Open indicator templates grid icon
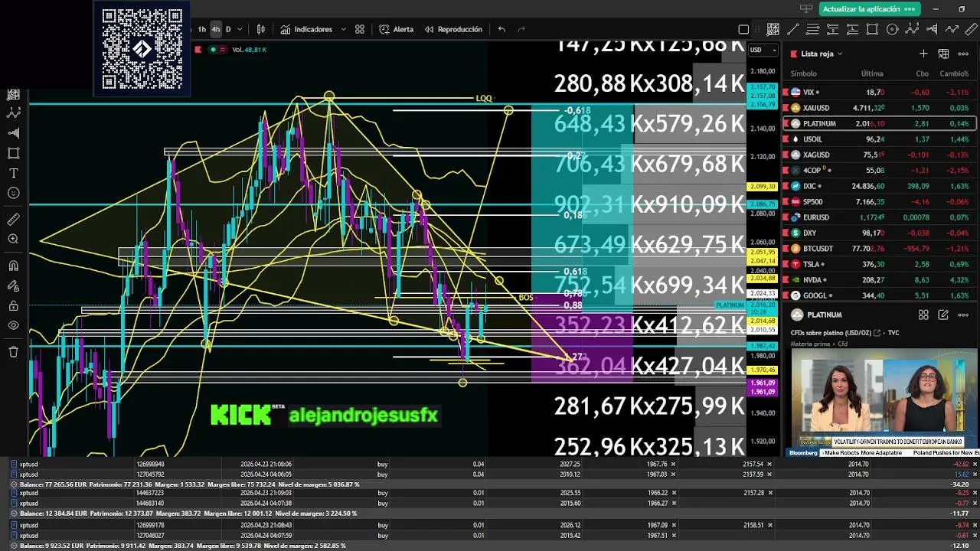This screenshot has height=551, width=980. 360,29
